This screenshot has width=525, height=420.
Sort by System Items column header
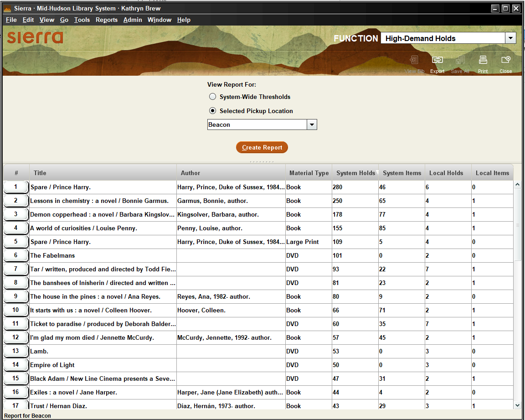(x=402, y=173)
